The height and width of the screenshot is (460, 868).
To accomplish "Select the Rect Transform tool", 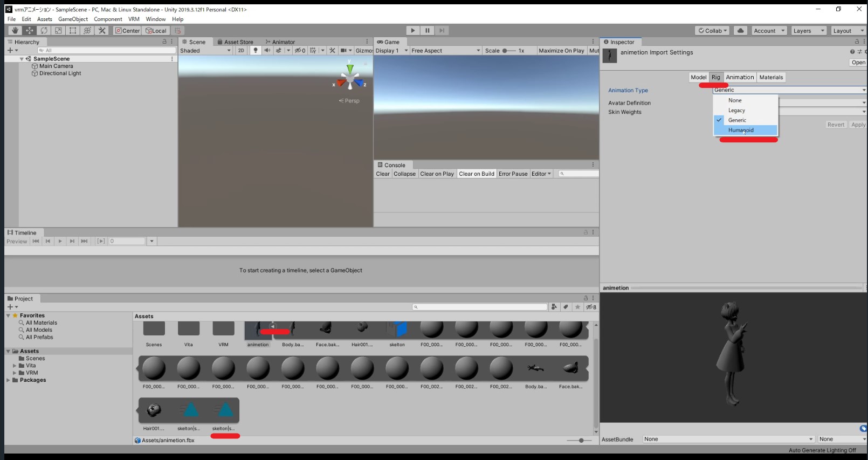I will [73, 31].
